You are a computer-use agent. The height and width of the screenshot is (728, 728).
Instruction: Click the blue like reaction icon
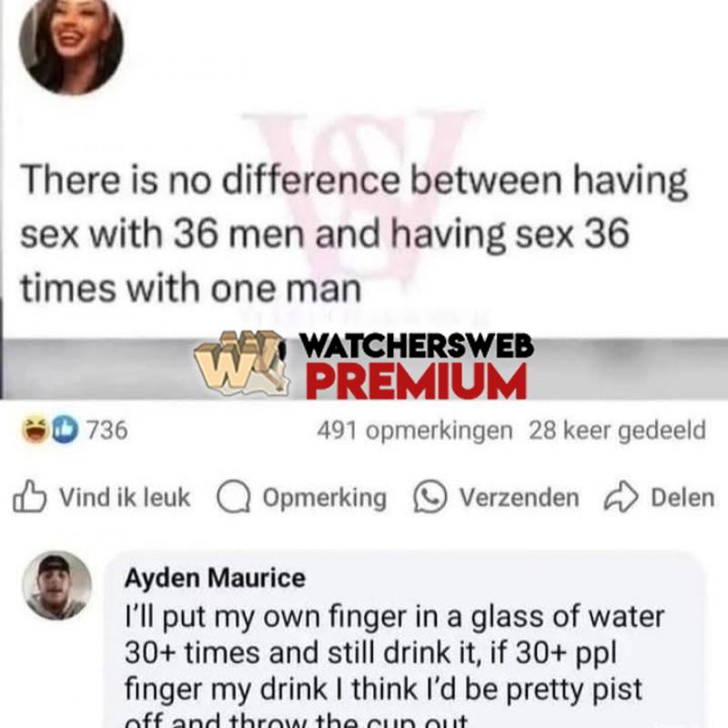click(65, 430)
